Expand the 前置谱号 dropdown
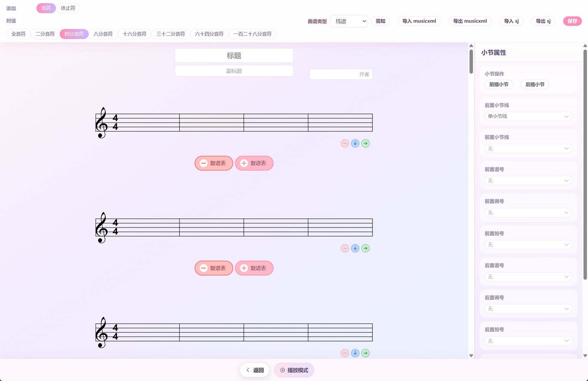Image resolution: width=588 pixels, height=381 pixels. (x=528, y=181)
